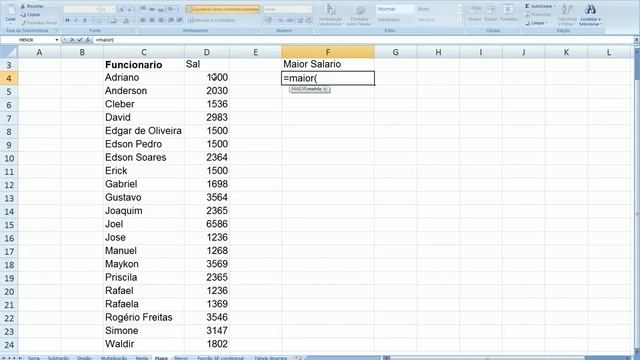Toggle the highlighted wrap text button
Image resolution: width=640 pixels, height=360 pixels.
coord(222,9)
